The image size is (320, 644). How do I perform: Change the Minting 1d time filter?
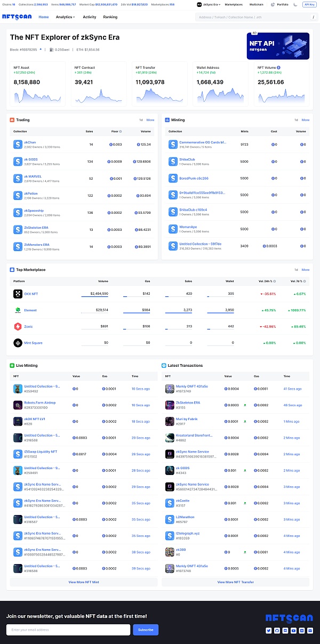(297, 120)
